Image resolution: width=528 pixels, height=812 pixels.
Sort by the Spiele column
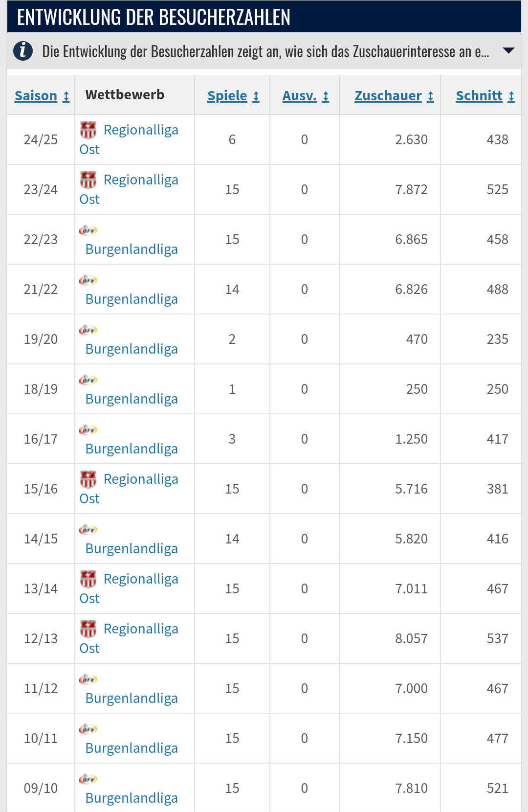click(233, 96)
